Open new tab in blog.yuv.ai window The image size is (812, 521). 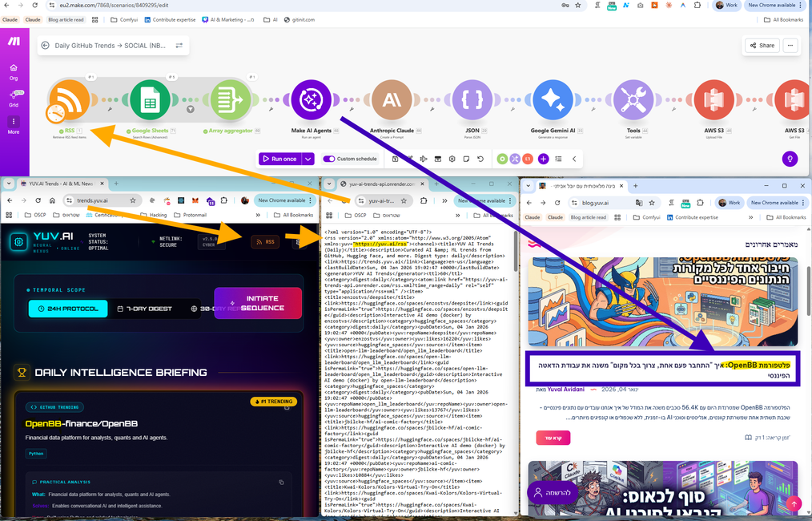point(635,186)
